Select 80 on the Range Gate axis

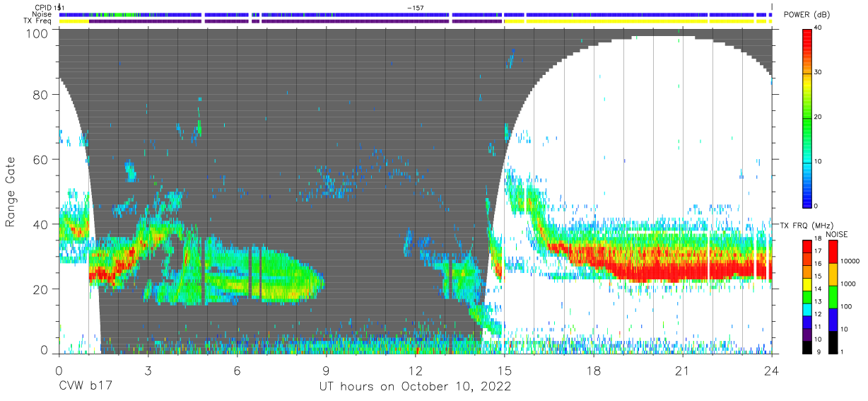(42, 95)
